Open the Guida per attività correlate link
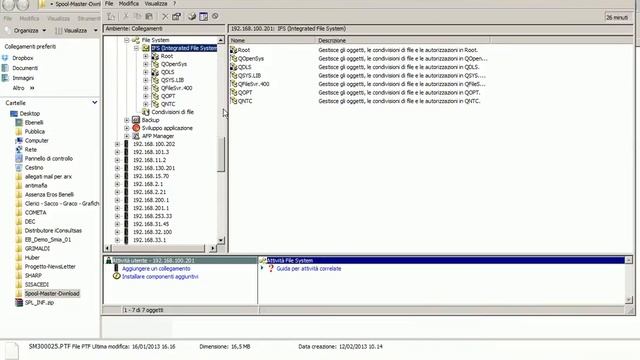 pos(309,269)
